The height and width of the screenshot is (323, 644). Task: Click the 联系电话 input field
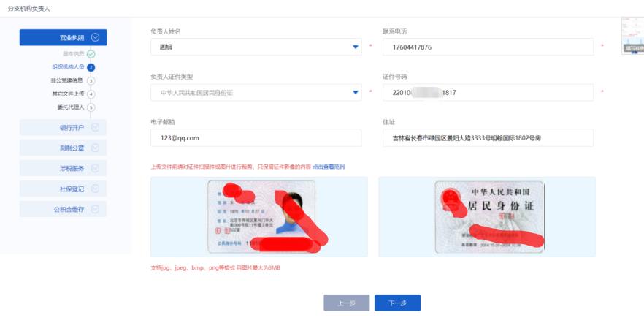488,47
